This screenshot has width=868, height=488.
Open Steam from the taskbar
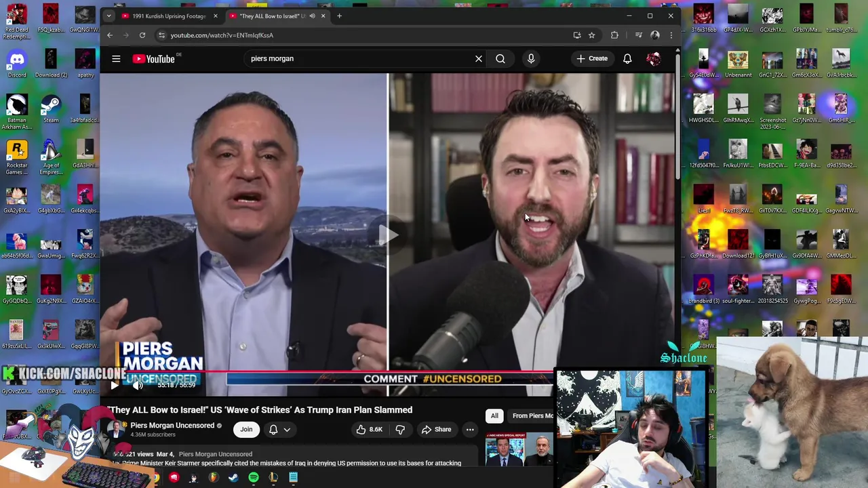(x=233, y=478)
